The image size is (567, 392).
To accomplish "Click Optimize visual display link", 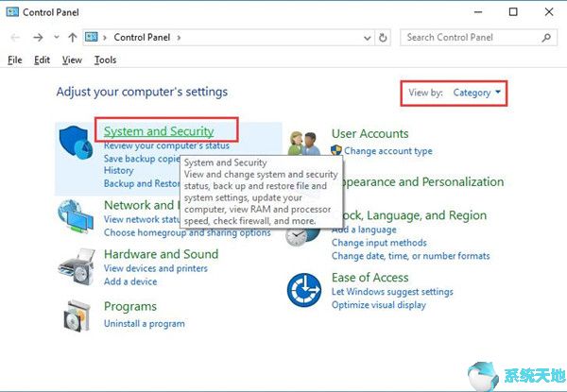I will 379,305.
